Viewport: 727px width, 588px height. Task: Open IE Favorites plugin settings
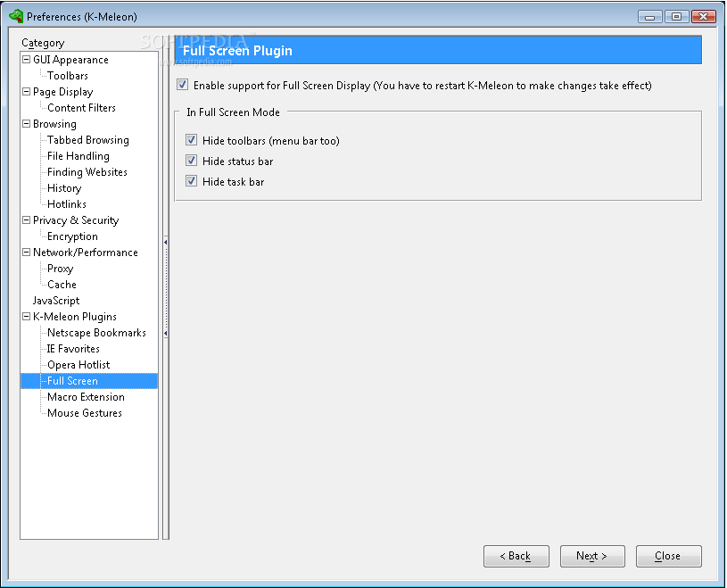pyautogui.click(x=73, y=349)
